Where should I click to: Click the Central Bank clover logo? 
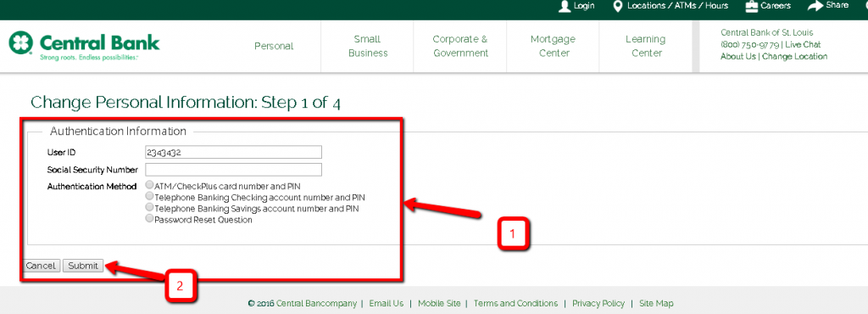click(x=20, y=43)
